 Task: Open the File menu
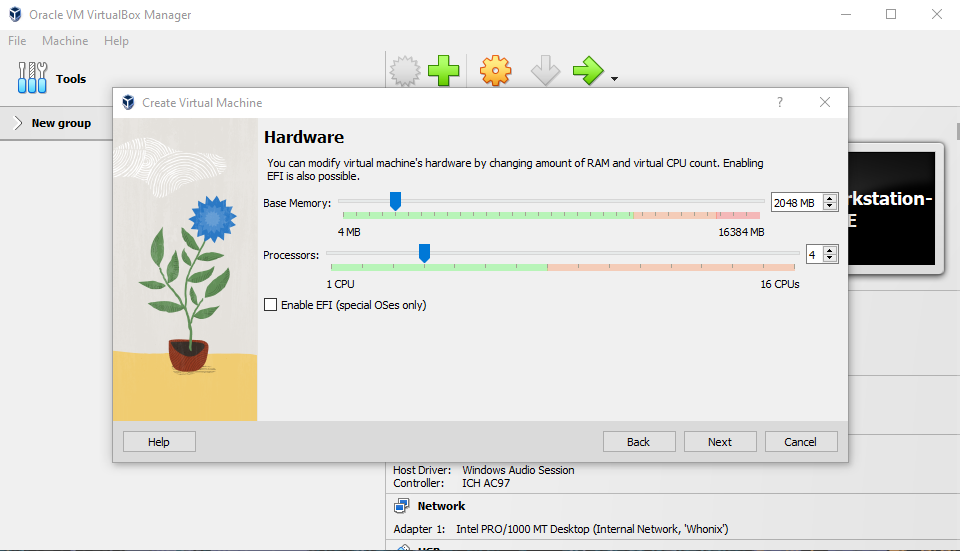tap(17, 41)
